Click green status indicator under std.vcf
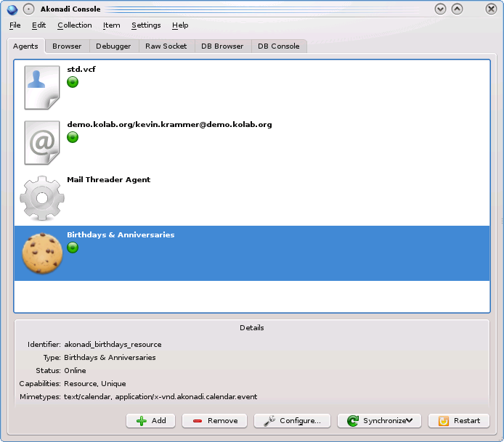This screenshot has width=504, height=442. click(73, 82)
